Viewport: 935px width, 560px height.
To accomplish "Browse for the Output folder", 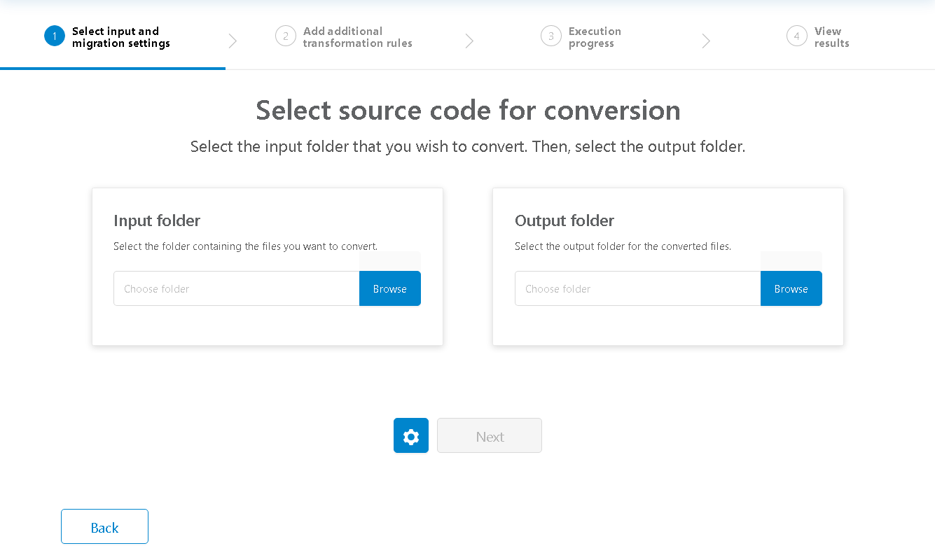I will click(791, 288).
